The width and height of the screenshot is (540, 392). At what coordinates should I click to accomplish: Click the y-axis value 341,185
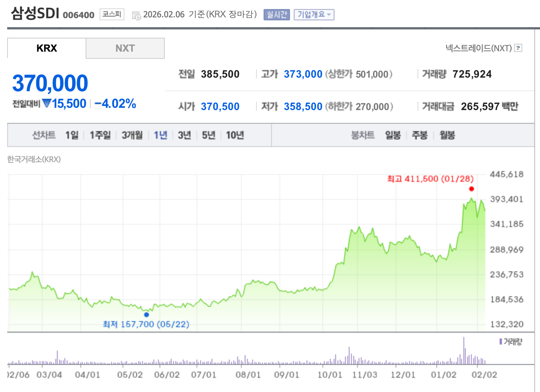tap(507, 224)
